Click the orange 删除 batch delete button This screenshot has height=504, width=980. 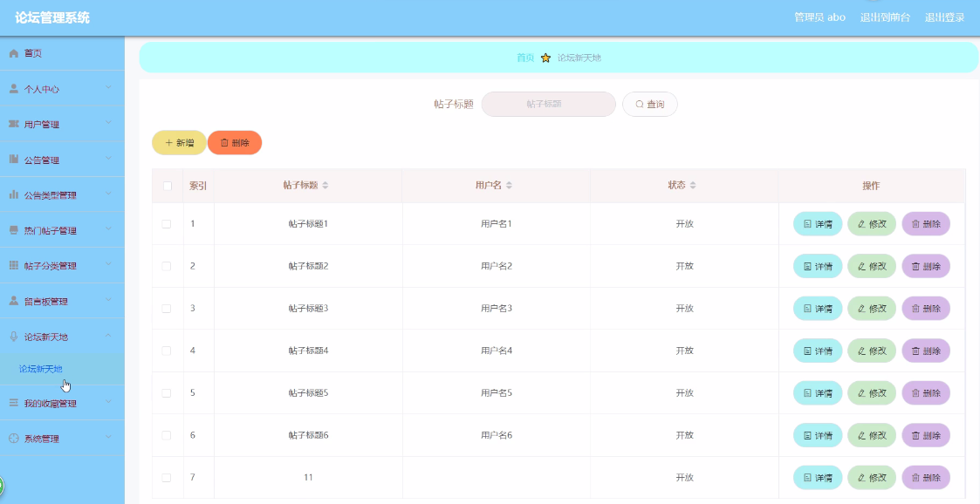click(235, 143)
